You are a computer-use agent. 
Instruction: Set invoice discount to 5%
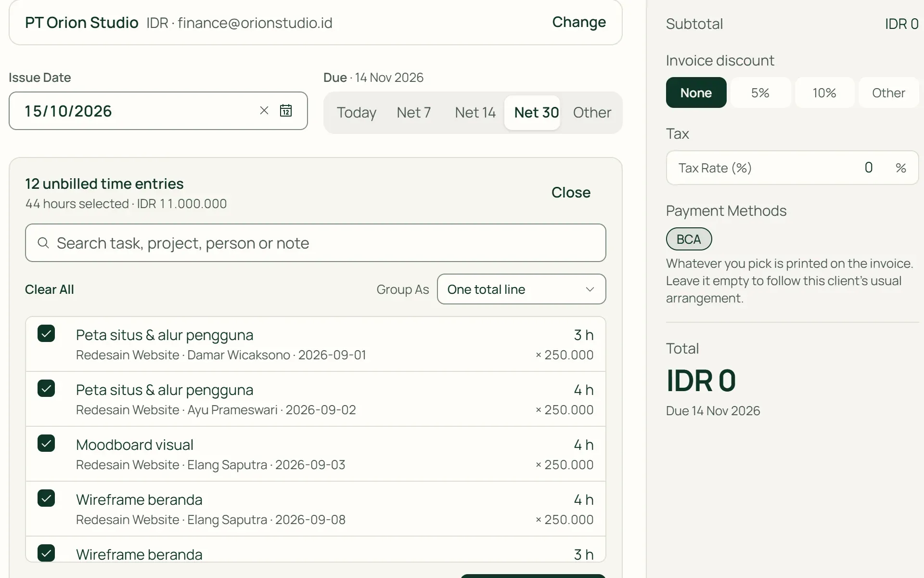760,92
